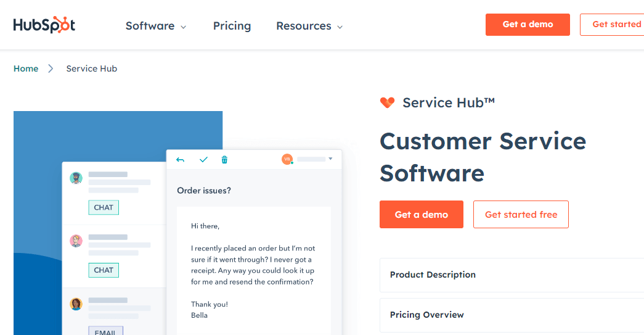
Task: Click the Order issues? subject line
Action: (x=204, y=191)
